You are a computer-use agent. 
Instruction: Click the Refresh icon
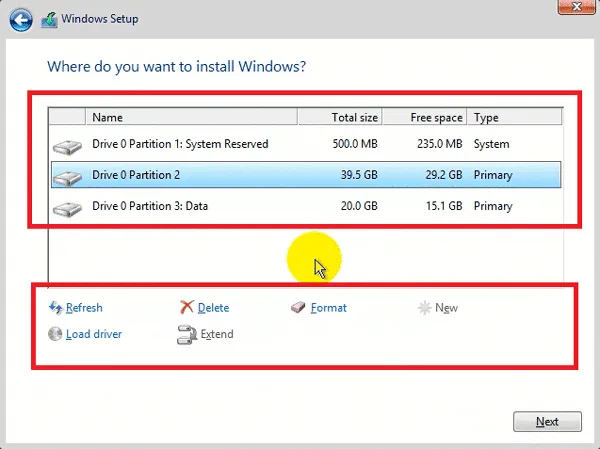55,308
